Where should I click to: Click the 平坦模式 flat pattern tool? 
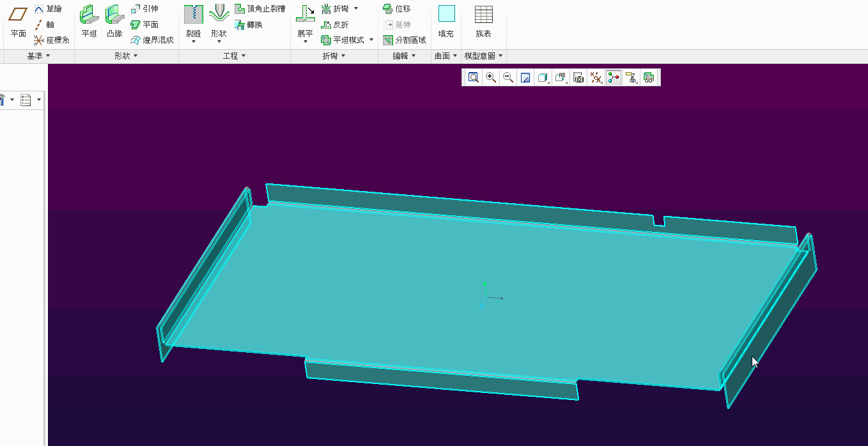coord(343,40)
